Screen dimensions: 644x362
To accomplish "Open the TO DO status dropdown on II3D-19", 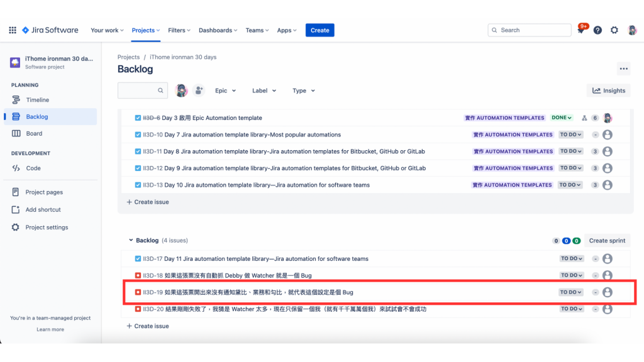I will point(570,292).
